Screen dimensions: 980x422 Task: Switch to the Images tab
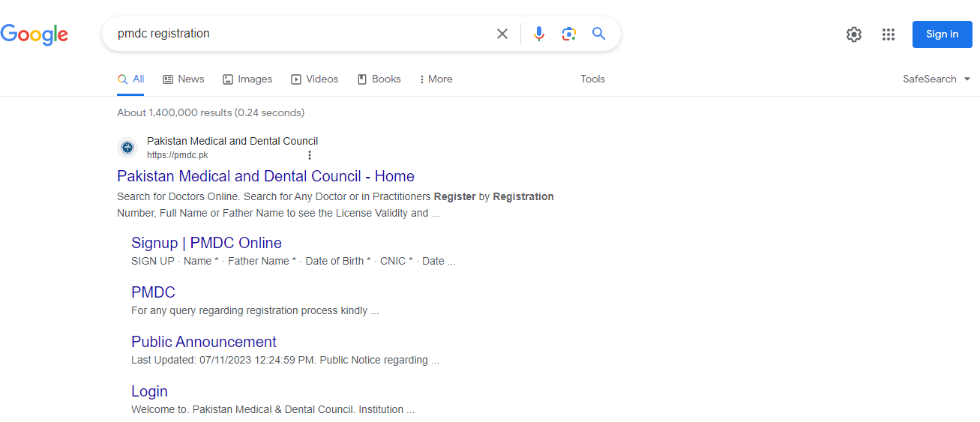click(x=247, y=79)
